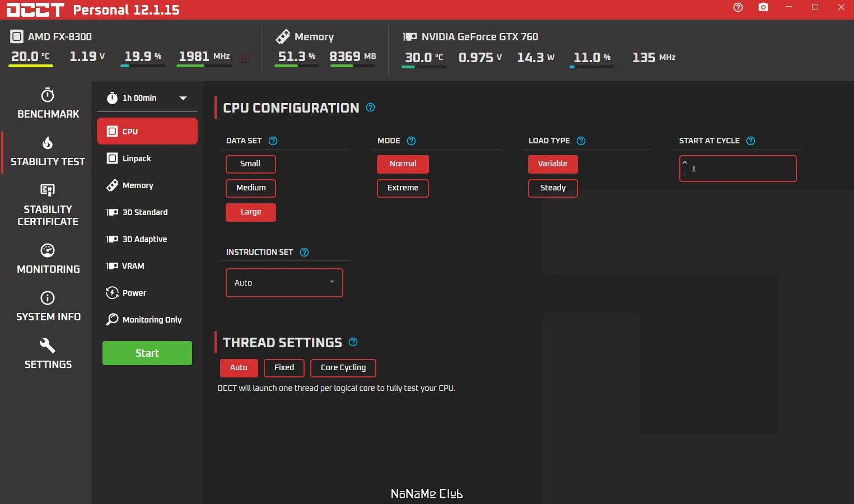The image size is (854, 504).
Task: Click the CPU Configuration help icon
Action: pos(370,107)
